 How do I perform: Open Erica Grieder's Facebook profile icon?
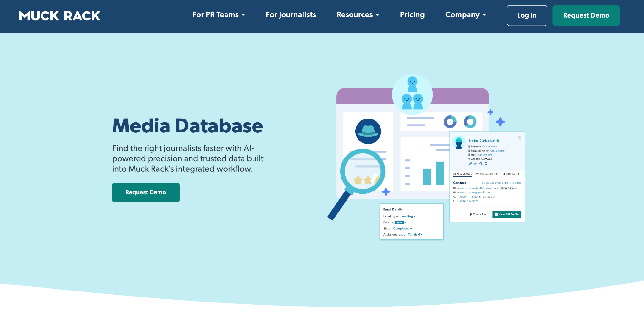[480, 163]
